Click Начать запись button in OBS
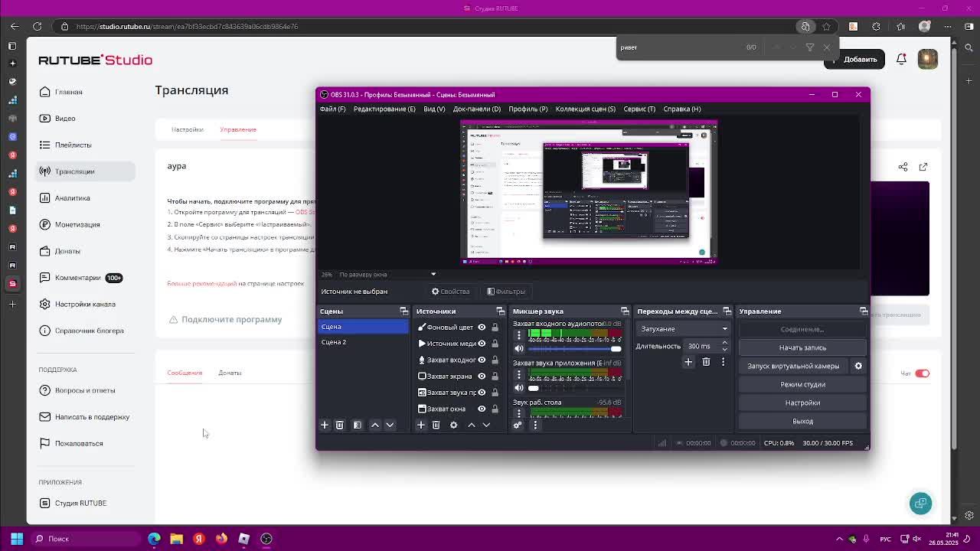Viewport: 980px width, 551px height. click(x=802, y=347)
